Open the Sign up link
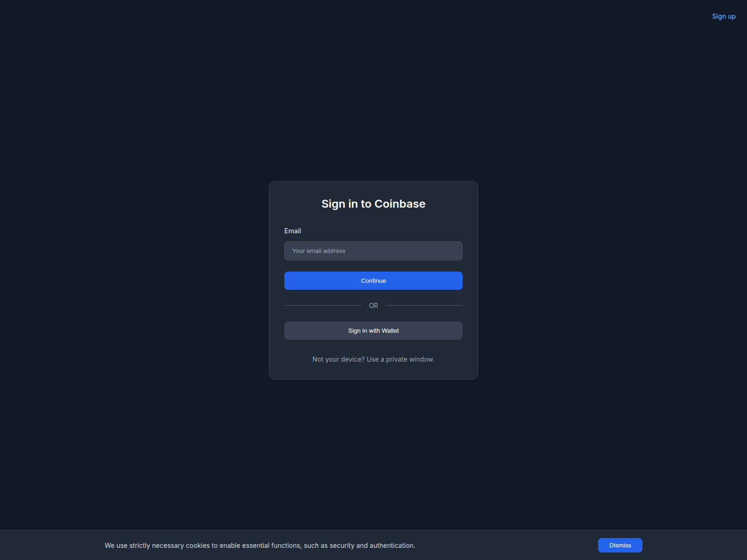The width and height of the screenshot is (747, 560). point(724,16)
